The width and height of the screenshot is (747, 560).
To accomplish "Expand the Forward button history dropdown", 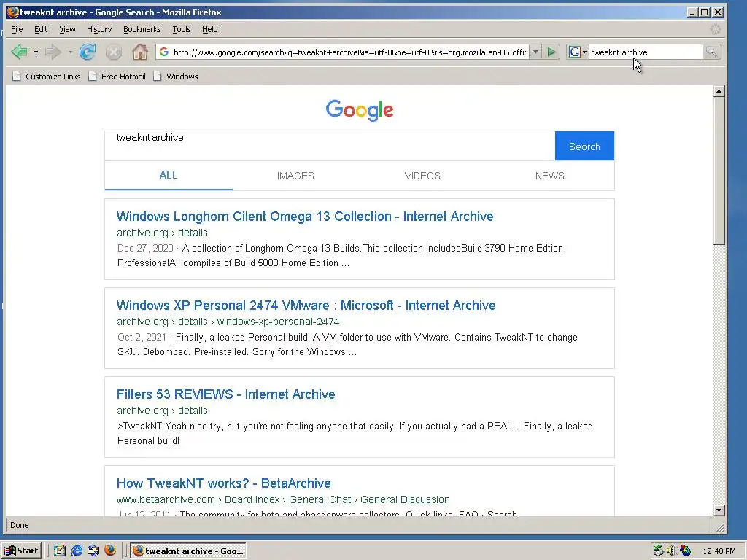I will [70, 52].
